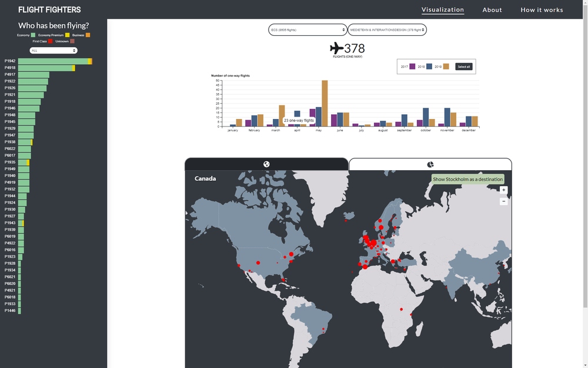Click the P1946 label
Image resolution: width=588 pixels, height=368 pixels.
pyautogui.click(x=10, y=108)
